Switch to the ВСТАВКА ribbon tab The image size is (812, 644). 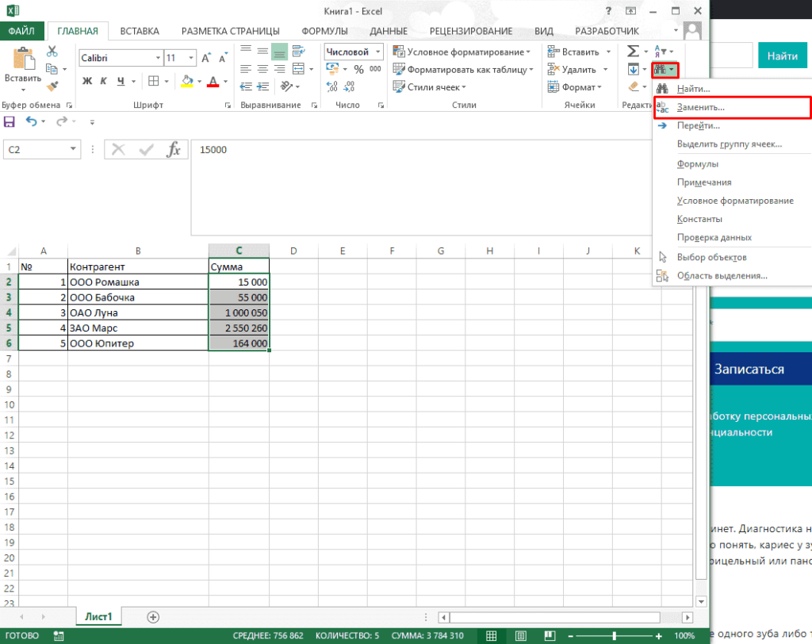tap(140, 31)
